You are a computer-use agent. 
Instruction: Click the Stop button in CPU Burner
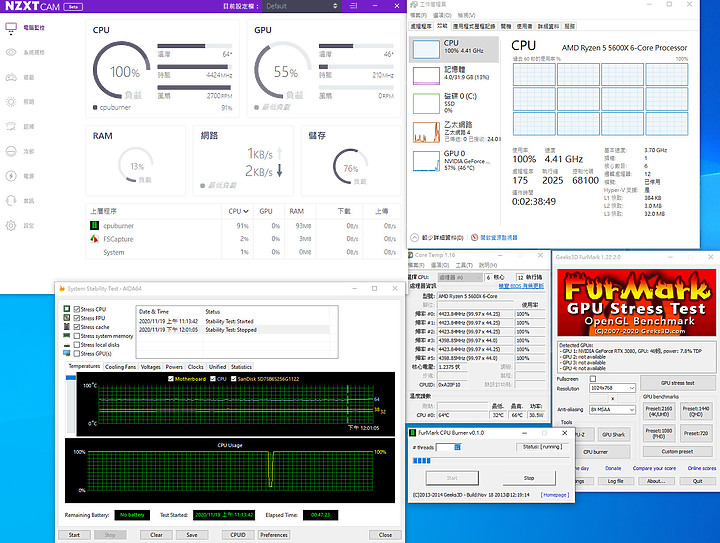[x=529, y=478]
